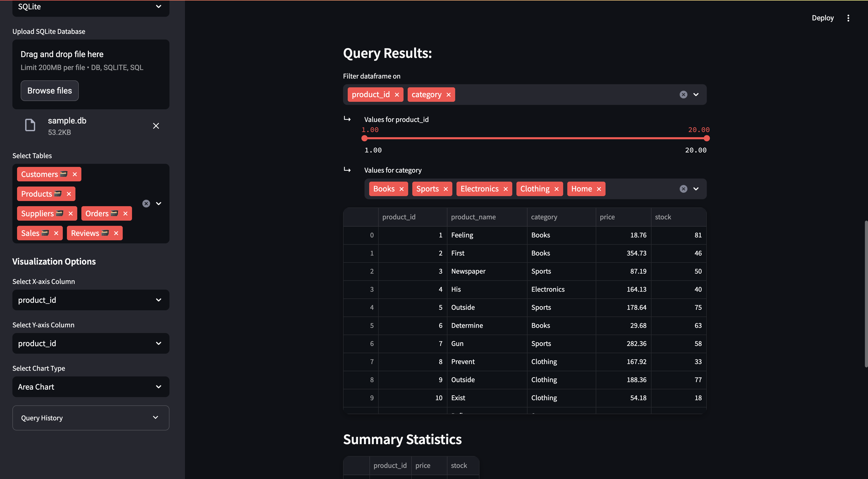Click the Browse files button
The width and height of the screenshot is (868, 479).
pyautogui.click(x=50, y=91)
